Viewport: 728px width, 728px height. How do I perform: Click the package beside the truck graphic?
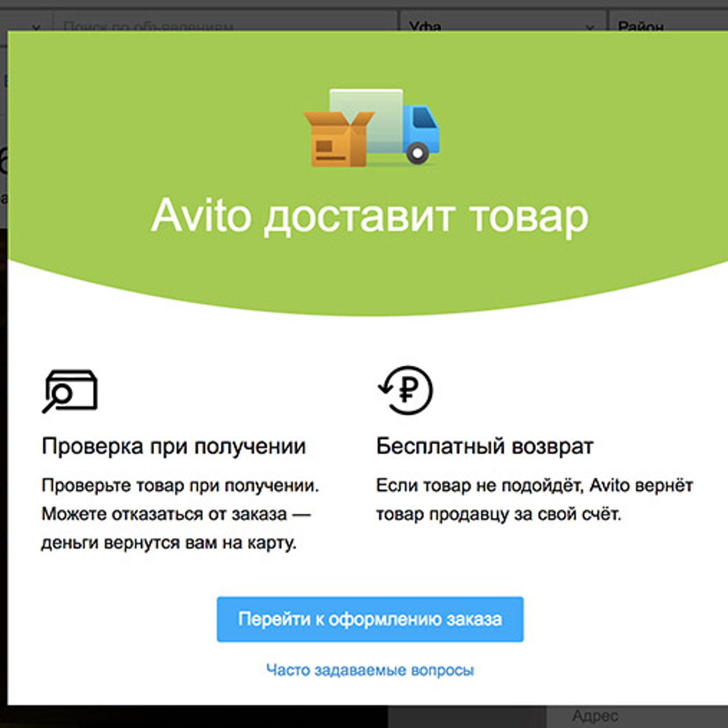click(x=340, y=139)
